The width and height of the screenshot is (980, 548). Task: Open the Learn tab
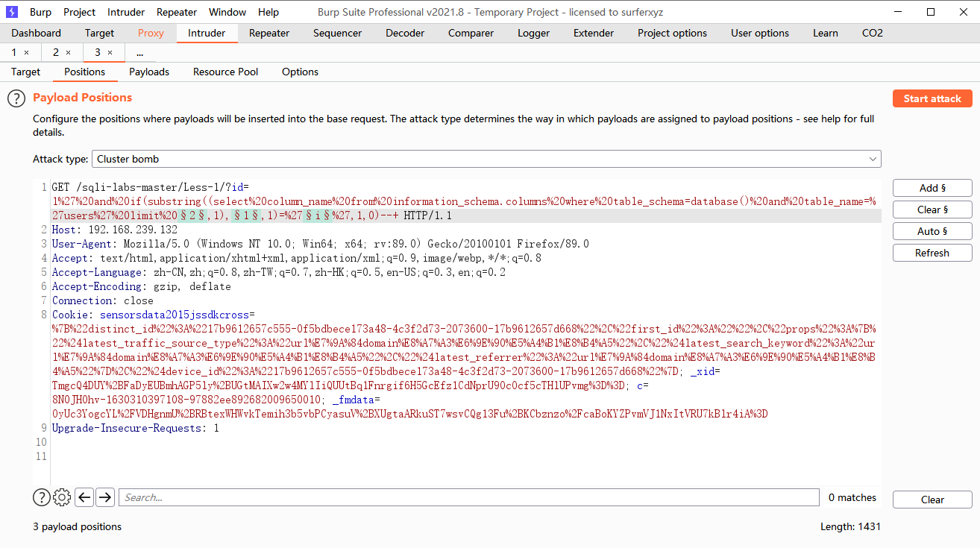point(826,33)
